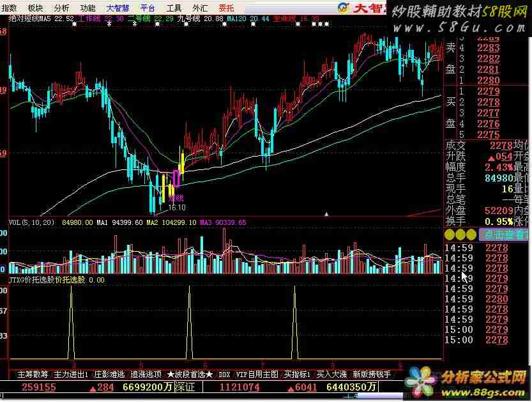
Task: Click the ▲284 index change in status bar
Action: pyautogui.click(x=102, y=387)
